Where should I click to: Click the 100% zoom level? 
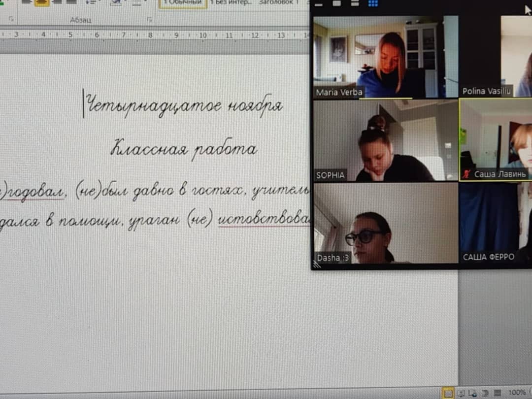517,393
